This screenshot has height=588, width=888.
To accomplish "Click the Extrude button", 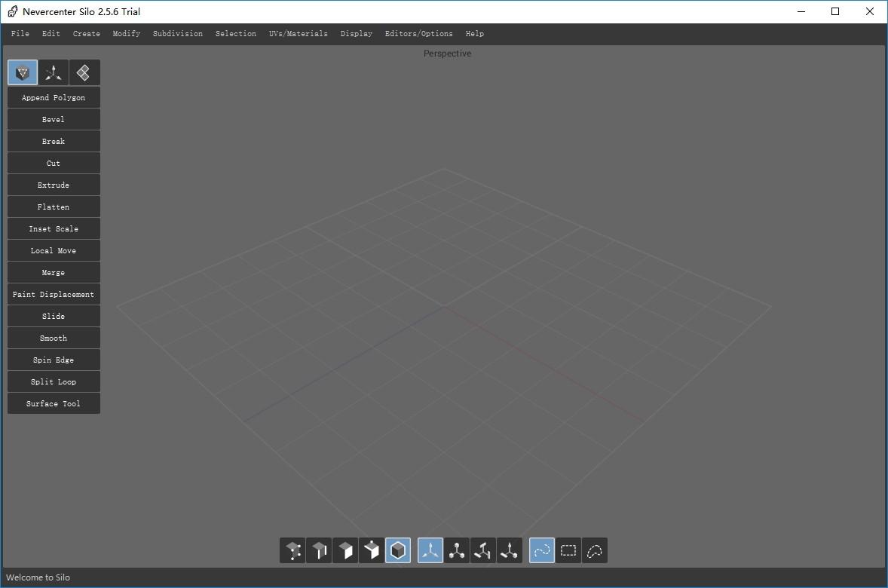I will click(x=54, y=185).
